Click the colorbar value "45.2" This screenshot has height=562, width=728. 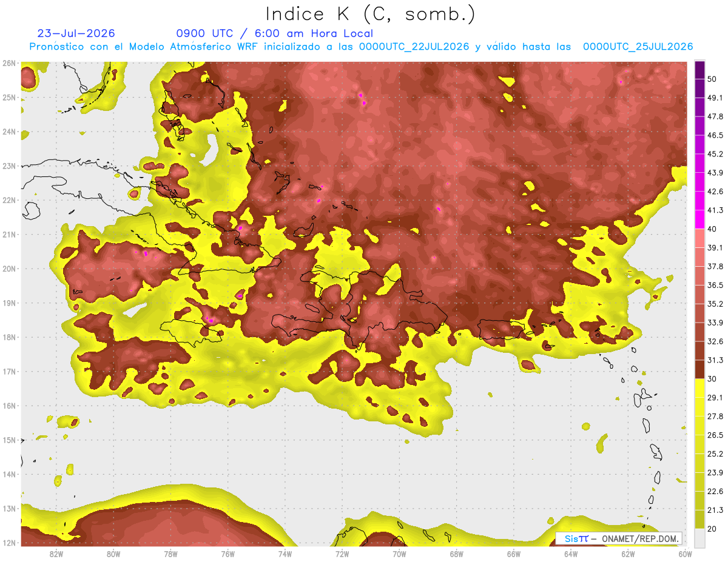(x=715, y=154)
